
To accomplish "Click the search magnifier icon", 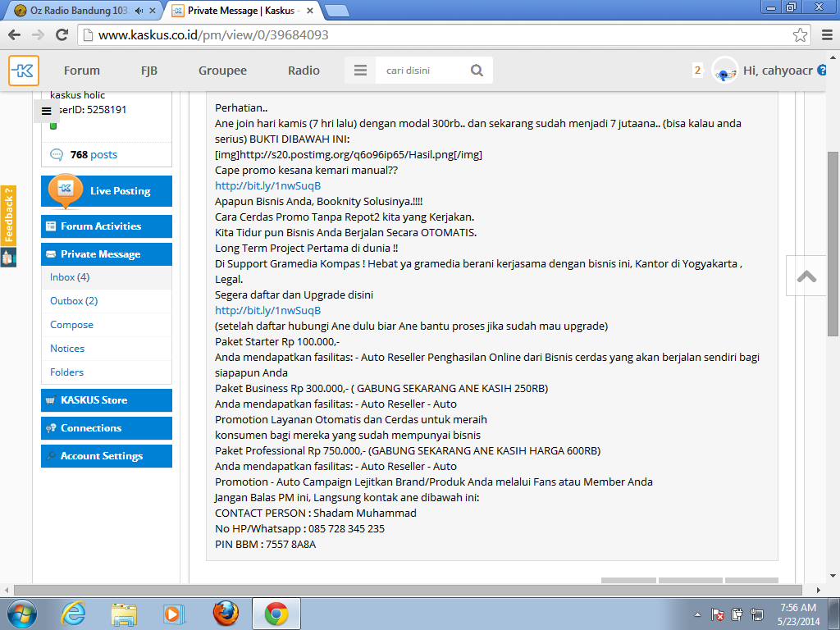I will [477, 71].
